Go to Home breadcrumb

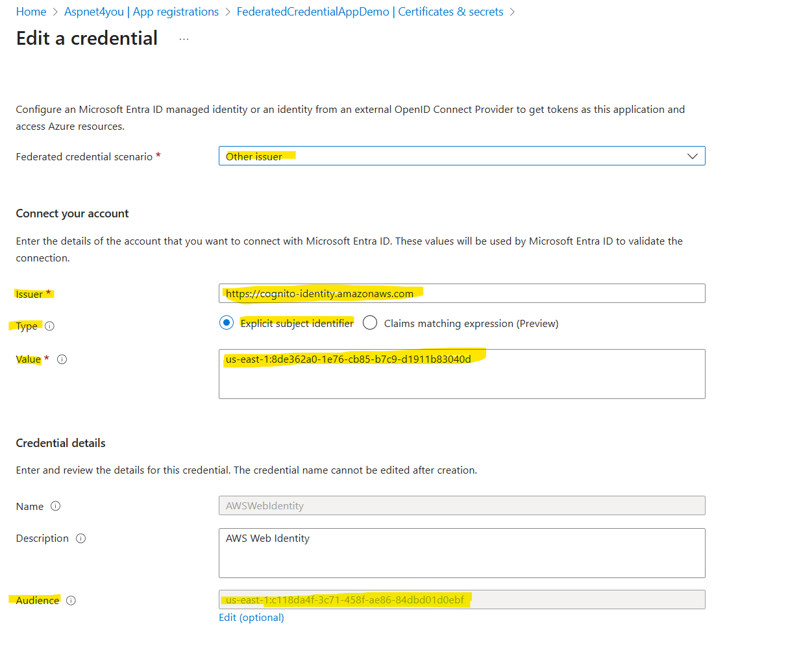point(31,12)
